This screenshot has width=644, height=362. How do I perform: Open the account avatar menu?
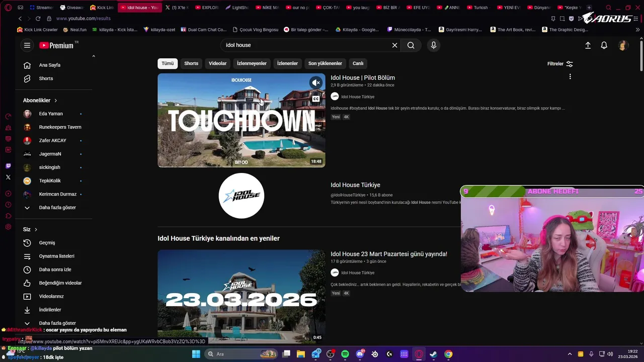pos(623,45)
